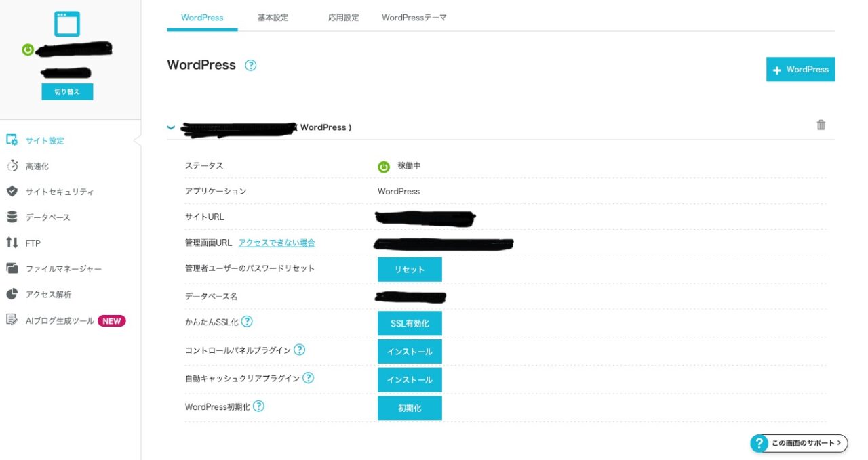Screen dimensions: 868x460
Task: Open the アクセスできない場合 link
Action: click(277, 243)
